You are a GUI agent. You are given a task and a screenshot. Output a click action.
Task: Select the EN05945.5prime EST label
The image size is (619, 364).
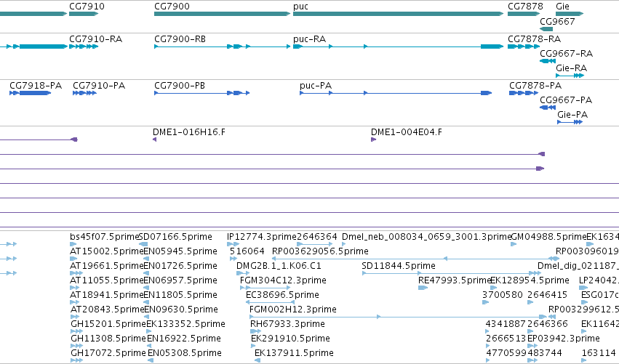pyautogui.click(x=180, y=251)
